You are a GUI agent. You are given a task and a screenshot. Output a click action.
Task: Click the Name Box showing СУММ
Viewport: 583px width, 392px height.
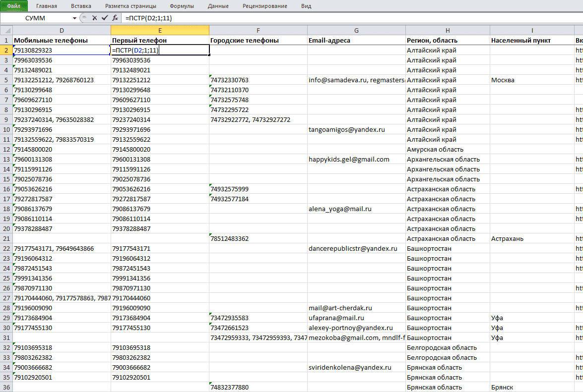point(35,18)
